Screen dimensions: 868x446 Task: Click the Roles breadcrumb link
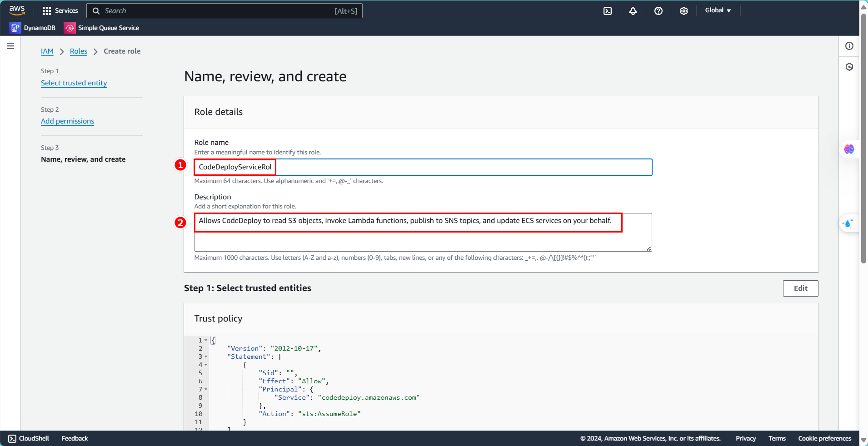pos(79,51)
